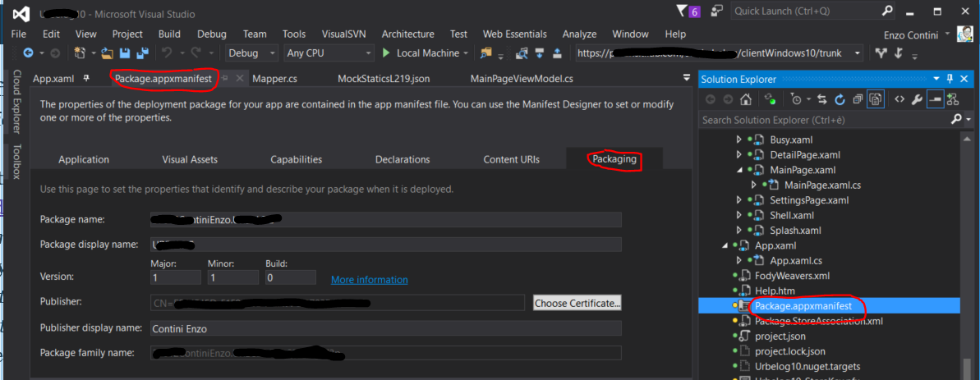This screenshot has height=380, width=980.
Task: Click the Start debugging green play icon
Action: 386,53
